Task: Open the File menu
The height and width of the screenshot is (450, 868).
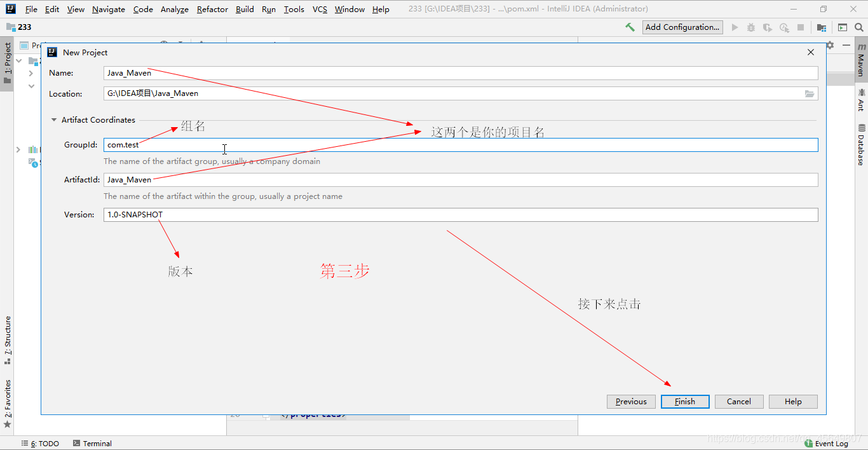Action: click(x=31, y=10)
